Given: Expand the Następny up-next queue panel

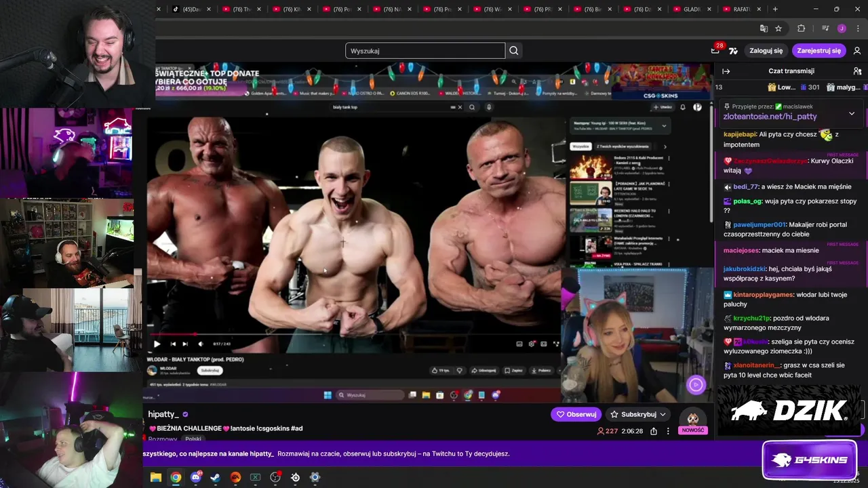Looking at the screenshot, I should (x=664, y=125).
